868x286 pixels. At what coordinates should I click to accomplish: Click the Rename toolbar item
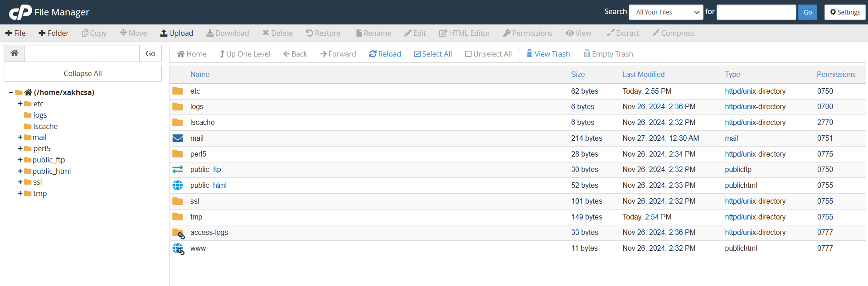click(x=373, y=33)
